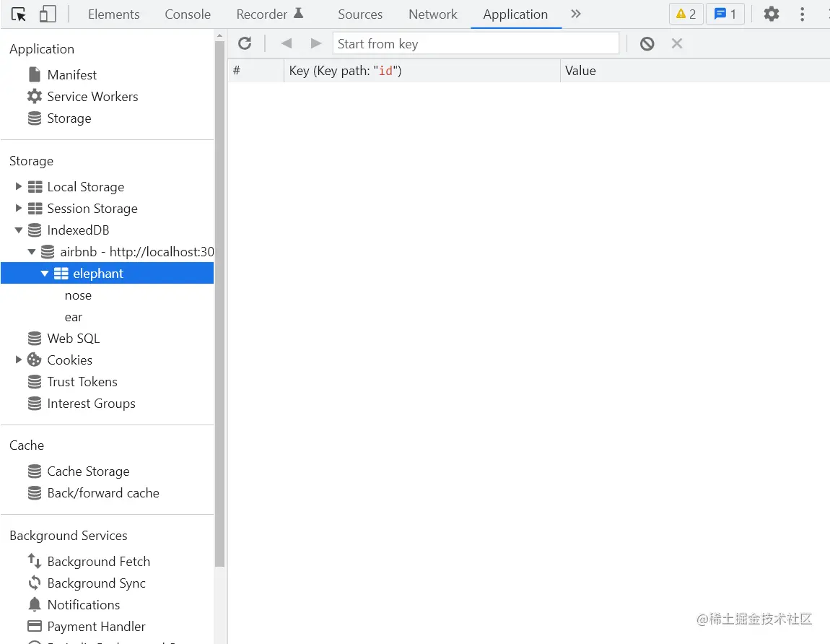Collapse the airbnb database arrow
The image size is (830, 644).
coord(32,251)
